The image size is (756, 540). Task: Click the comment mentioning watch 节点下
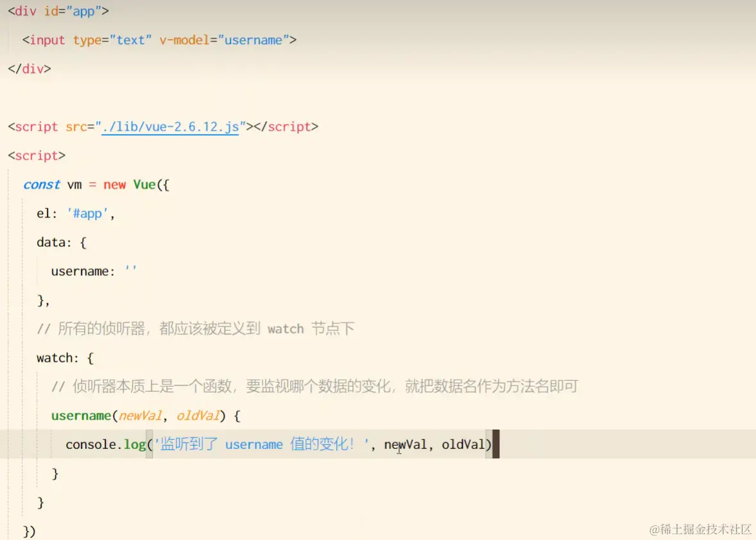[x=196, y=329]
